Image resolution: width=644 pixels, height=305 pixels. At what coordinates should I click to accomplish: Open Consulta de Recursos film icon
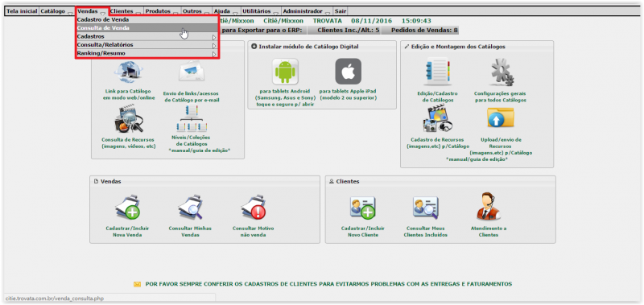pyautogui.click(x=129, y=119)
